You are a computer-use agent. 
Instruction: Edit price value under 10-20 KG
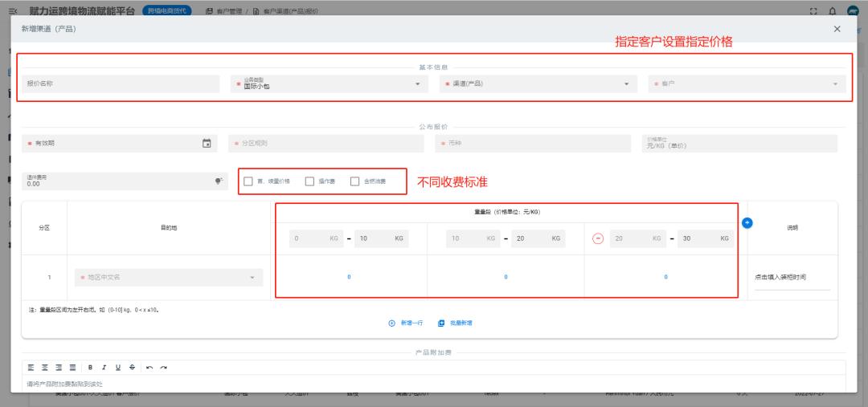[506, 277]
